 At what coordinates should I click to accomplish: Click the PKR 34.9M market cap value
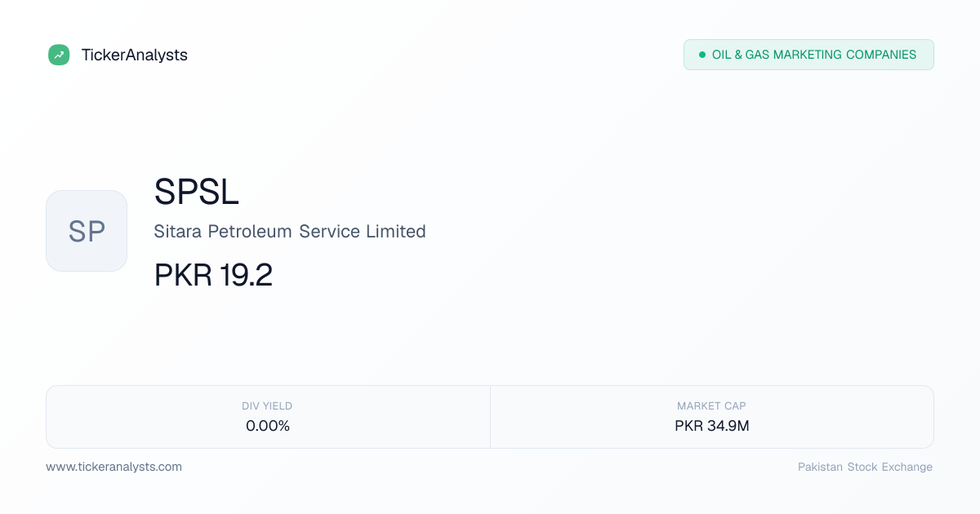click(712, 426)
